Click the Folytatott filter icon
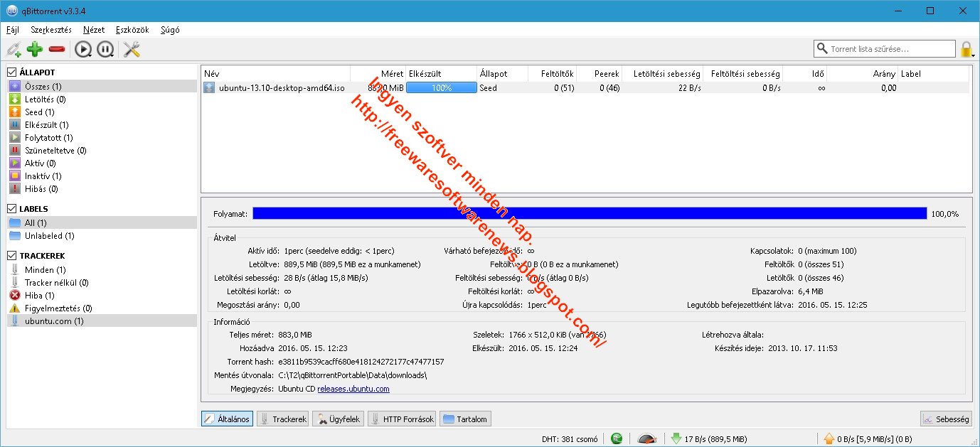980x447 pixels. [x=15, y=138]
